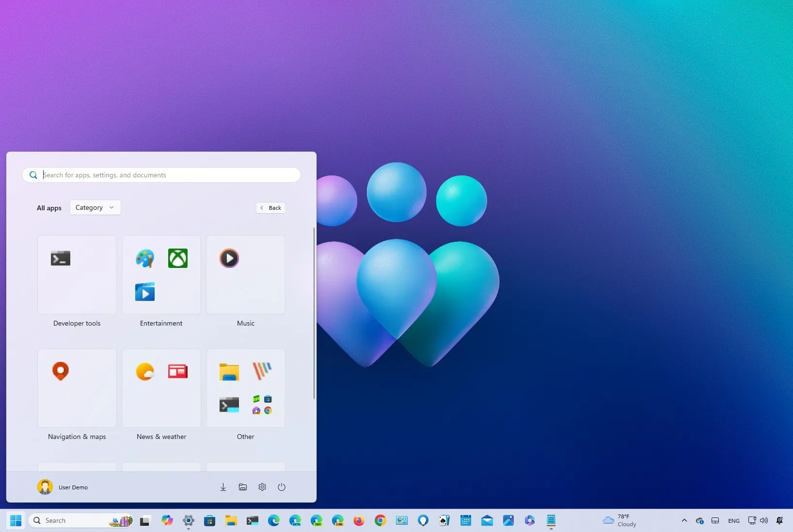This screenshot has width=793, height=532.
Task: Open the 78°F Cloudy weather widget
Action: (619, 520)
